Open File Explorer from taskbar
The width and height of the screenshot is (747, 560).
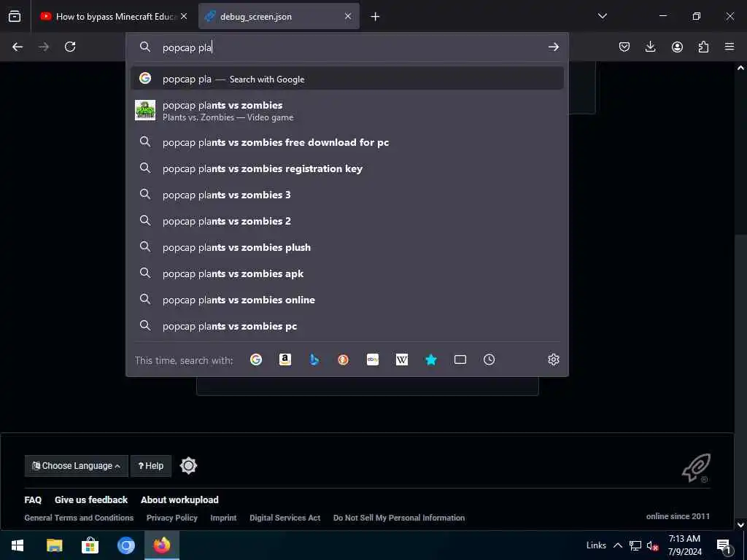click(54, 545)
